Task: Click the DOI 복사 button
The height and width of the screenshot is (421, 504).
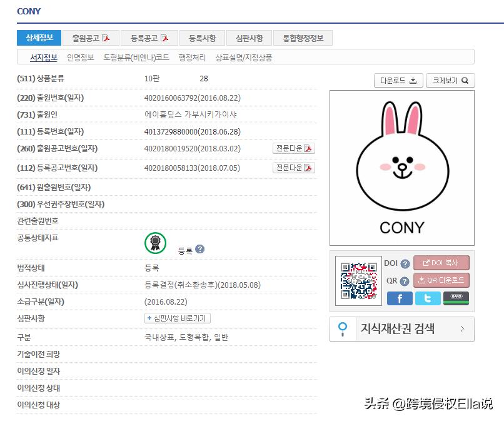Action: (441, 263)
